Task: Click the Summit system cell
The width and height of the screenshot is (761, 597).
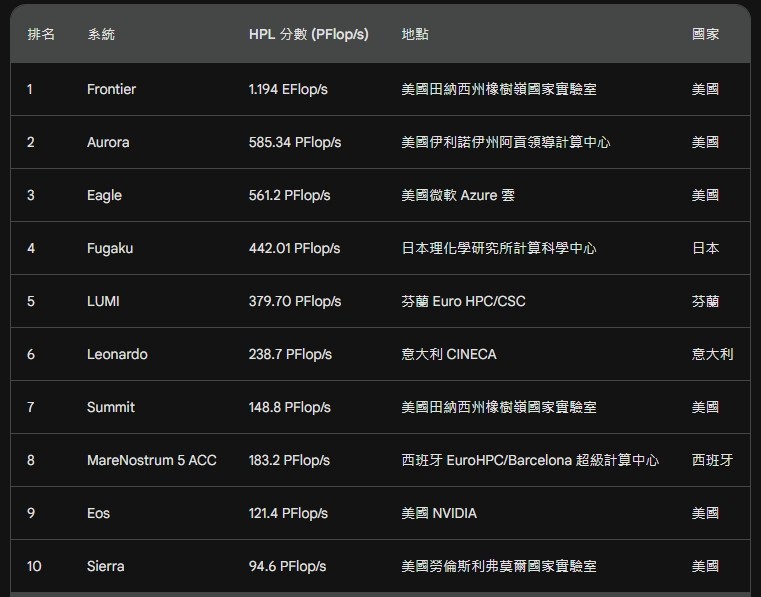Action: point(111,407)
